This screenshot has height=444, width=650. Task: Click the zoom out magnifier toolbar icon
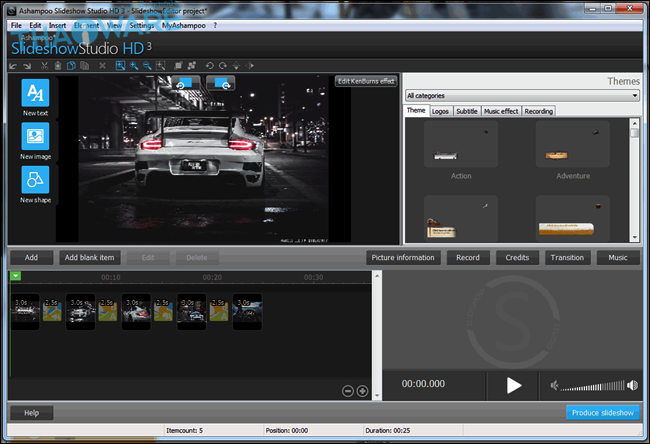[148, 65]
